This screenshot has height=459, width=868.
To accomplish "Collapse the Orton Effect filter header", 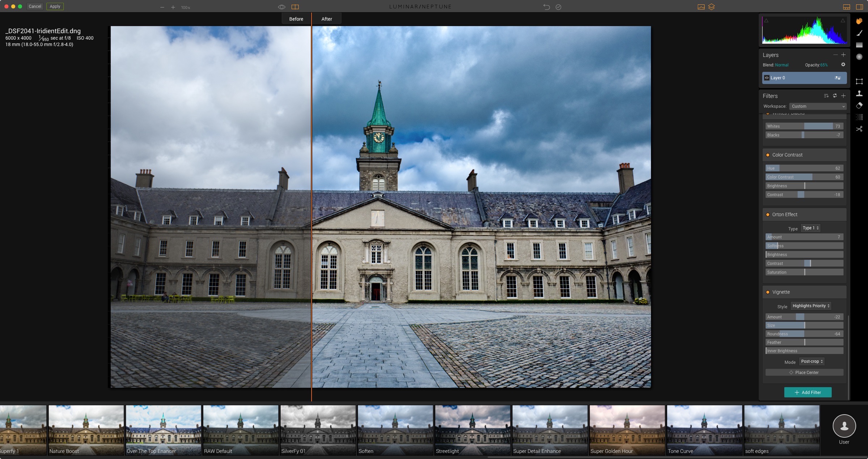I will (x=804, y=214).
